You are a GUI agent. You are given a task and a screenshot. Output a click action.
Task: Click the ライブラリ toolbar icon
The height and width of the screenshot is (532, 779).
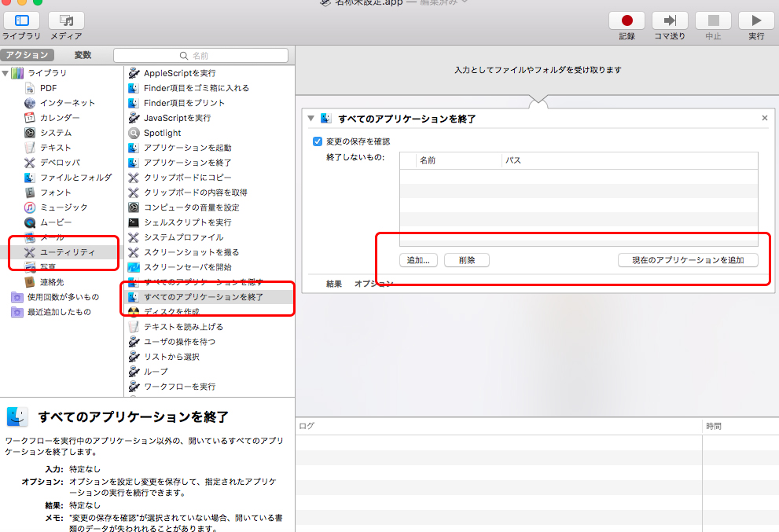click(21, 20)
